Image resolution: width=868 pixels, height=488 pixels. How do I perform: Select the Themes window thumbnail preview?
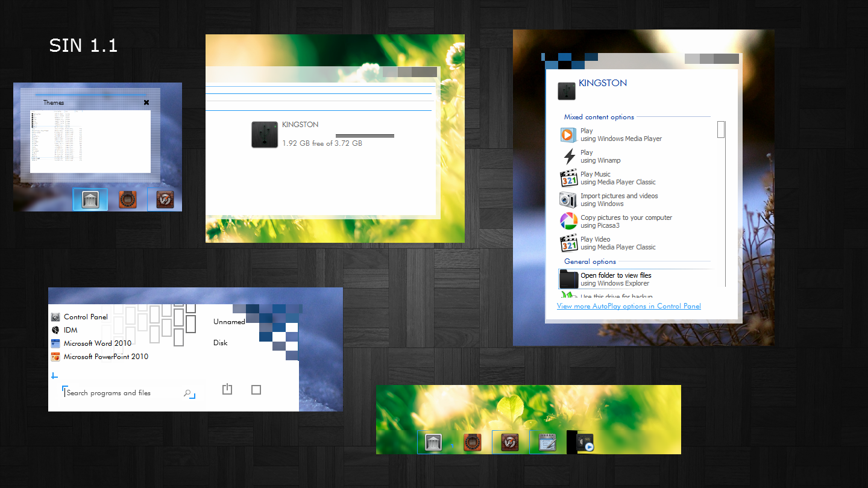coord(90,142)
